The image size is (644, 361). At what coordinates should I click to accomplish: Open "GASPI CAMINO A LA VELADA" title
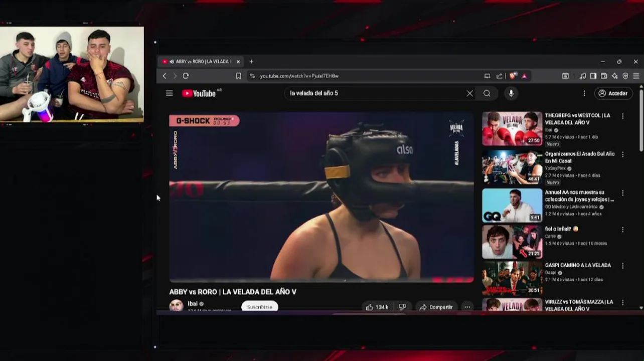point(578,265)
